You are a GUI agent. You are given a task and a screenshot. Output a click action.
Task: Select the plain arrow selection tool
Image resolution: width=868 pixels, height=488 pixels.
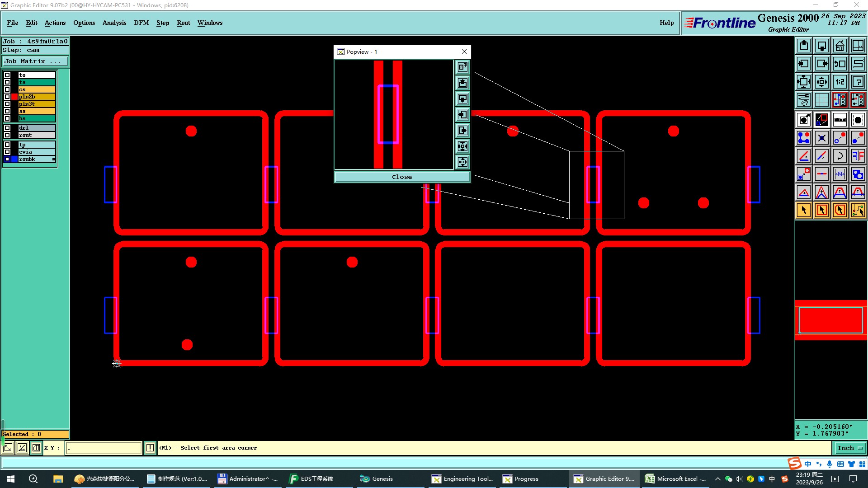coord(804,210)
